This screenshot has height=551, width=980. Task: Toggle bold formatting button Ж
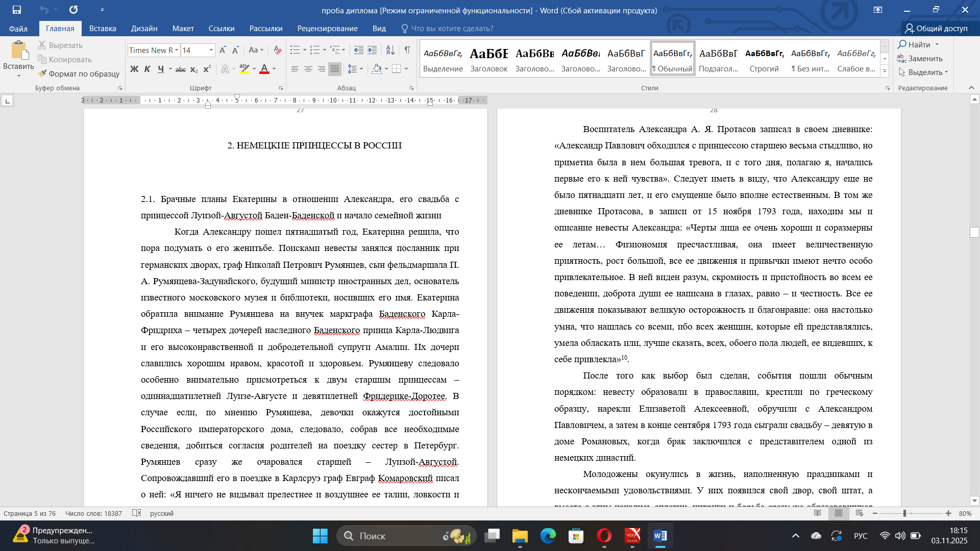[x=134, y=69]
